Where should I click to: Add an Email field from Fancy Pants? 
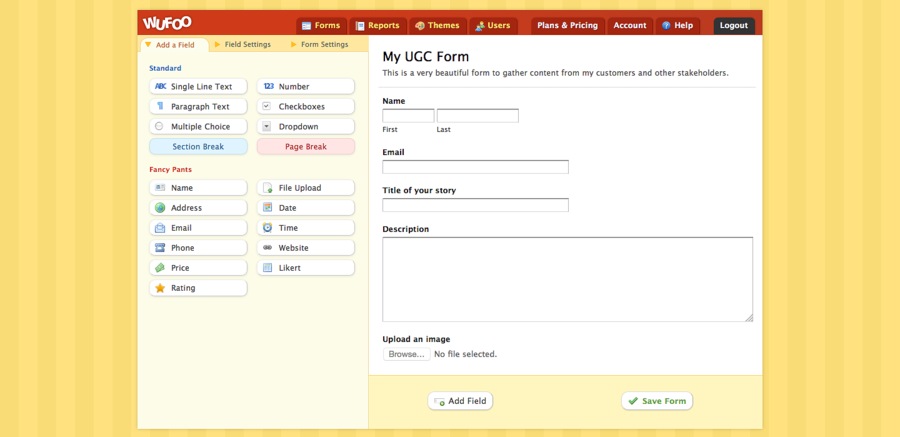(x=198, y=228)
